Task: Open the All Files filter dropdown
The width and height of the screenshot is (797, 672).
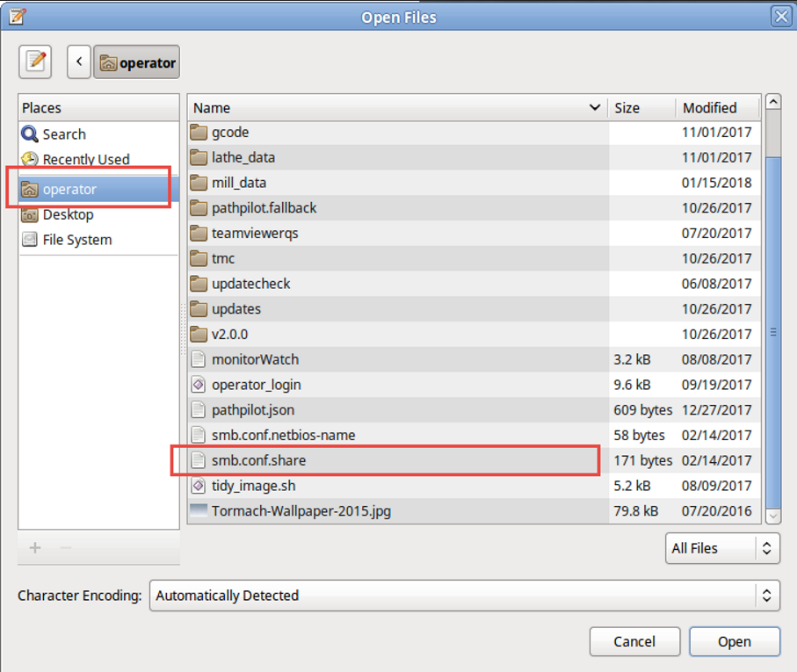Action: [x=722, y=548]
